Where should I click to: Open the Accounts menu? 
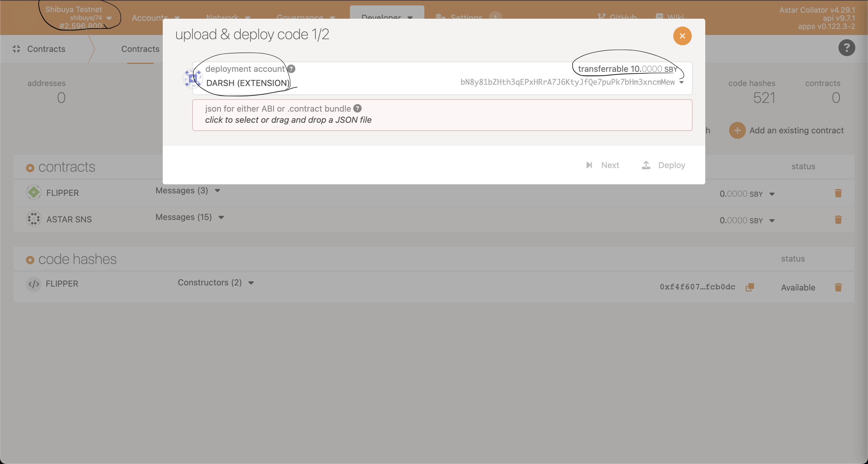point(156,18)
